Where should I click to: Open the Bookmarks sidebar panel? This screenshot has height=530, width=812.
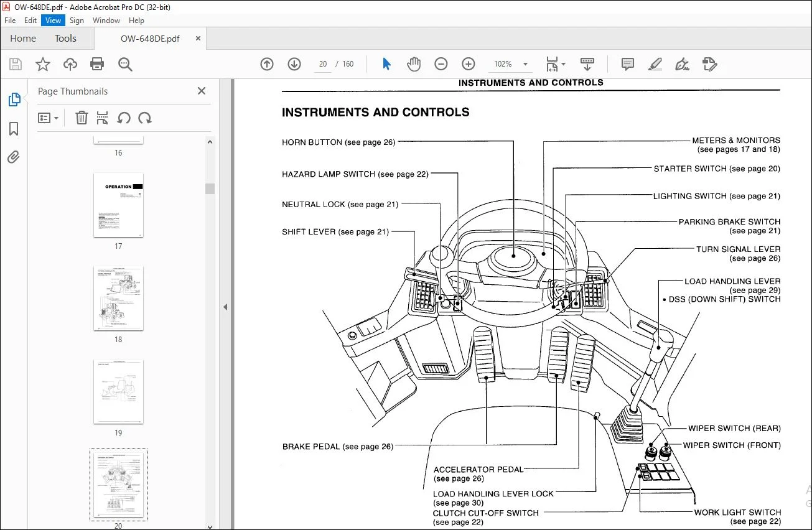[14, 129]
